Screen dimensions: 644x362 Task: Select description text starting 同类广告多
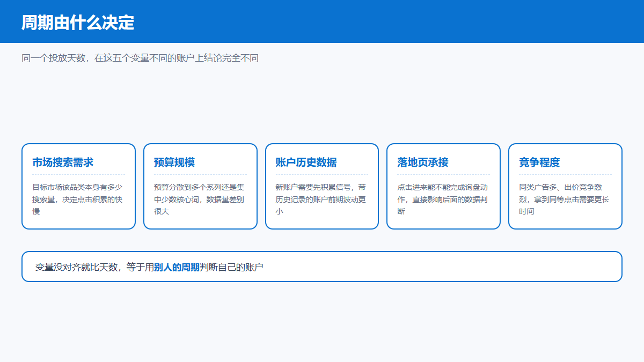coord(565,199)
